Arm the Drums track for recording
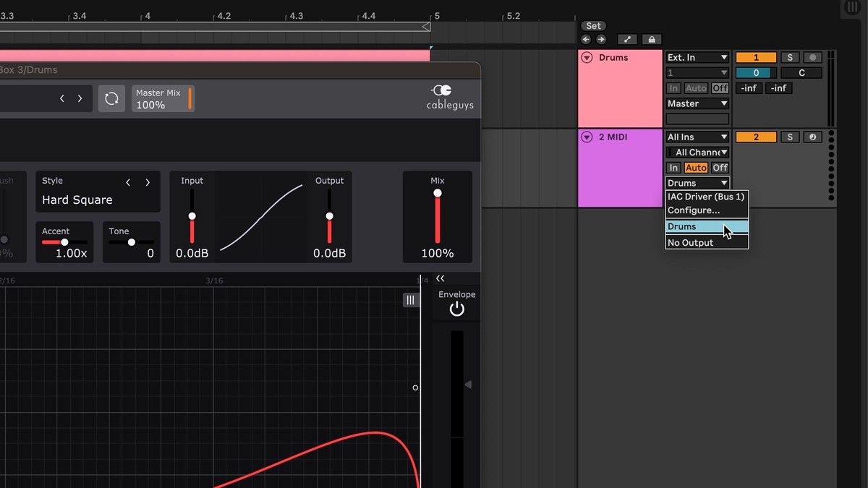The image size is (868, 488). point(813,57)
